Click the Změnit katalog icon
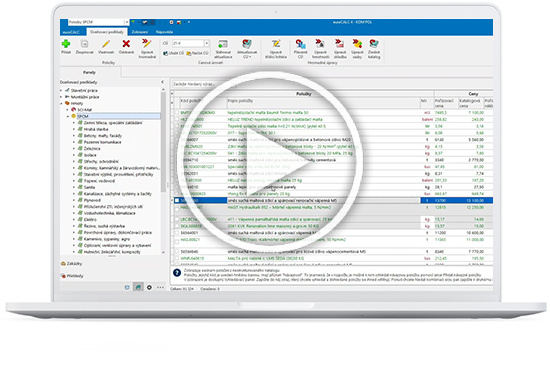550x382 pixels. pyautogui.click(x=374, y=44)
